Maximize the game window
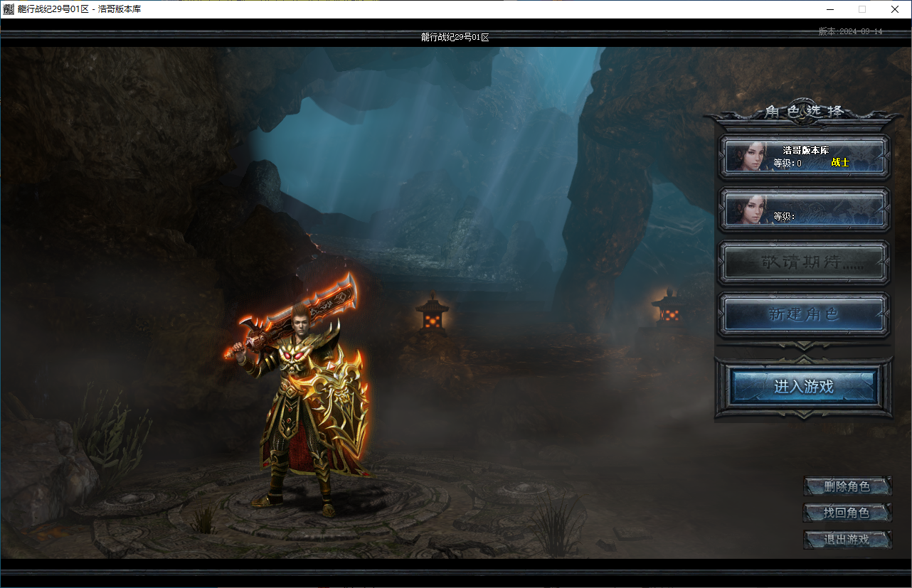 point(862,9)
